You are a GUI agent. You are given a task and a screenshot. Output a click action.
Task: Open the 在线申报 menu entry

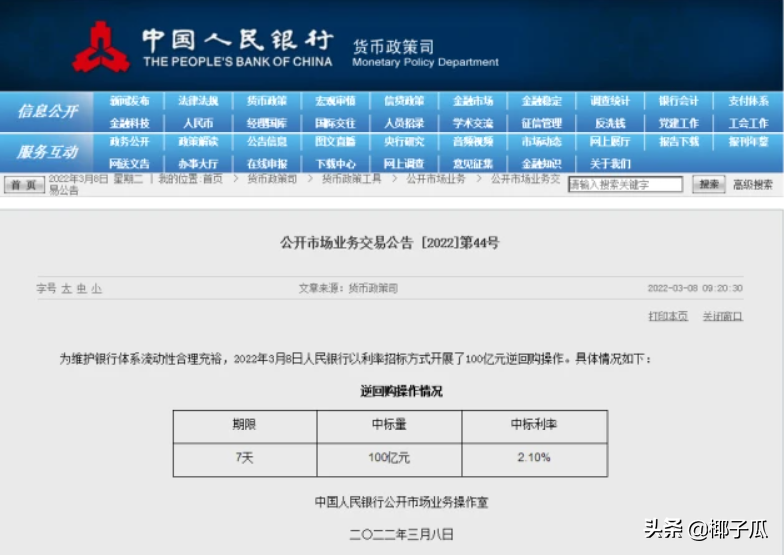[x=266, y=164]
